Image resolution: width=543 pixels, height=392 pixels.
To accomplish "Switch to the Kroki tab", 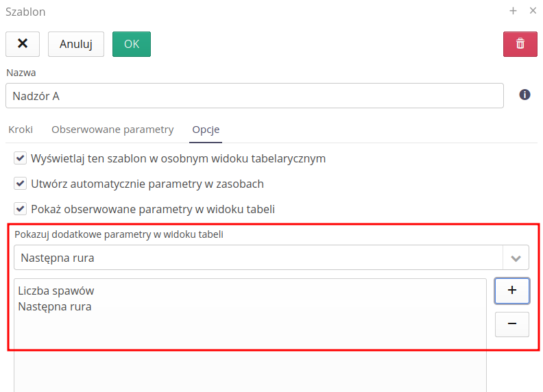I will point(21,130).
